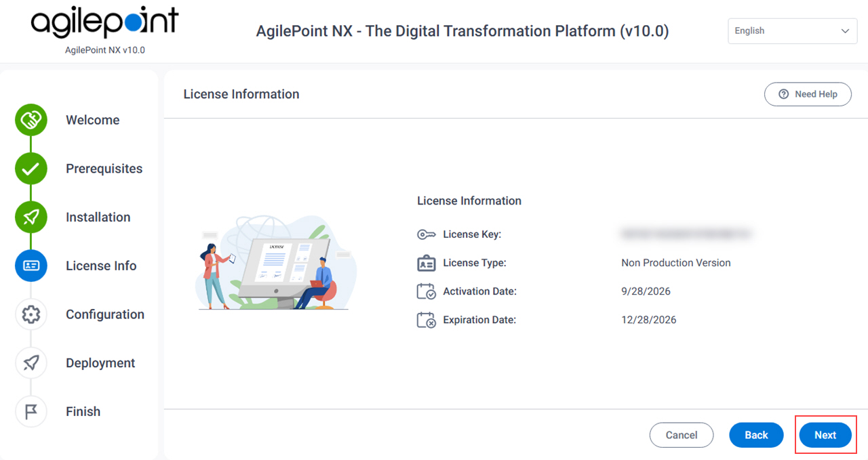Image resolution: width=868 pixels, height=460 pixels.
Task: Select the Deployment step label
Action: coord(100,363)
